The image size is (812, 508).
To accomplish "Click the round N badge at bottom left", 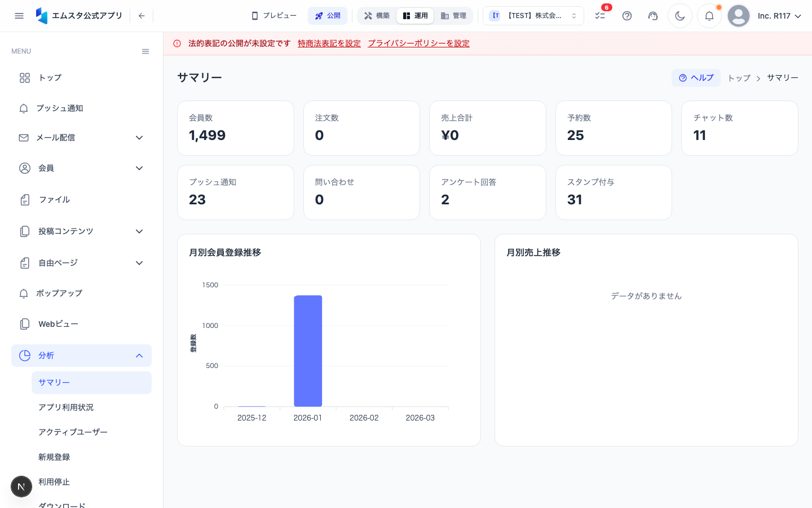I will pos(21,487).
